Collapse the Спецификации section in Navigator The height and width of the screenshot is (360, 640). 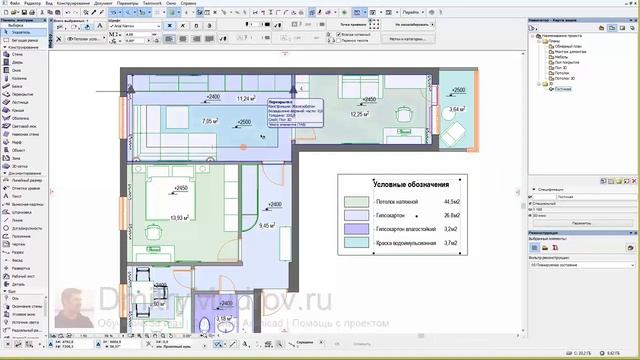pos(533,189)
